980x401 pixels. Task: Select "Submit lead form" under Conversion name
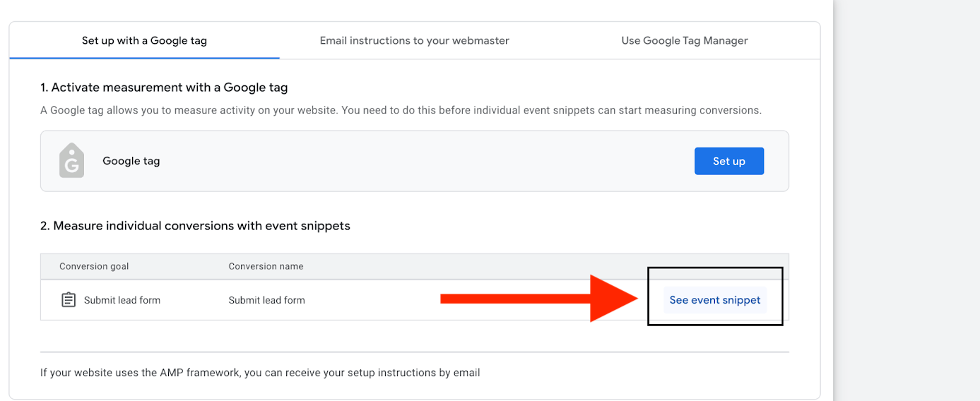click(266, 300)
